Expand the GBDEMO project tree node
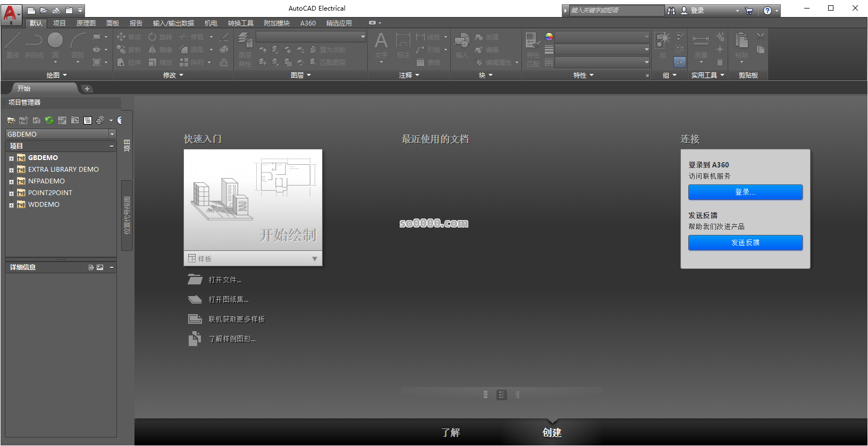 (x=11, y=158)
